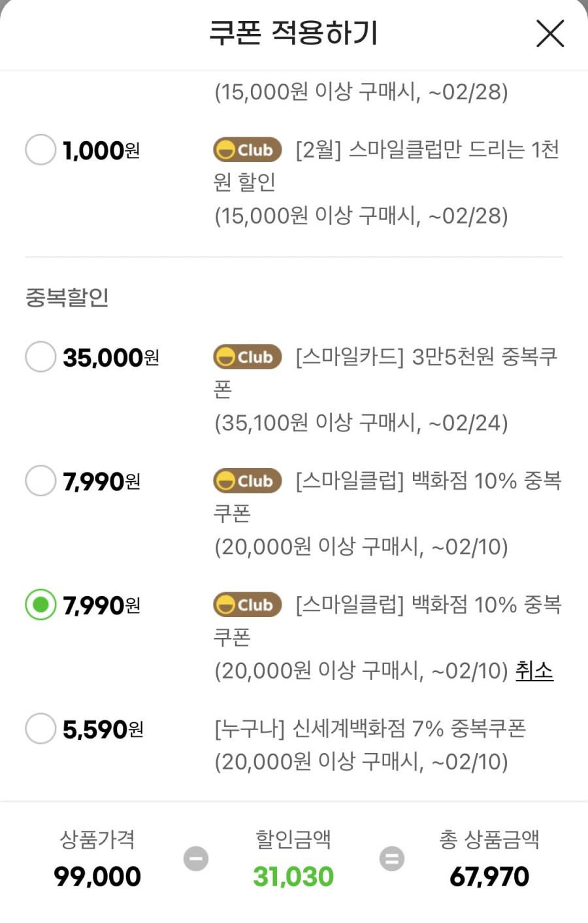The width and height of the screenshot is (588, 923).
Task: Click the 취소 link to cancel coupon
Action: point(534,670)
